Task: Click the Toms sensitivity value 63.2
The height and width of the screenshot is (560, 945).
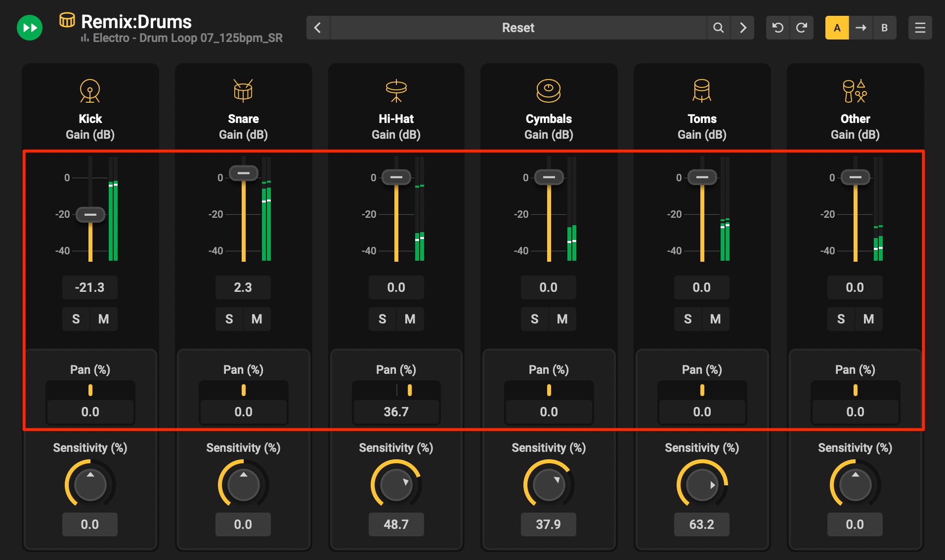Action: pyautogui.click(x=702, y=524)
